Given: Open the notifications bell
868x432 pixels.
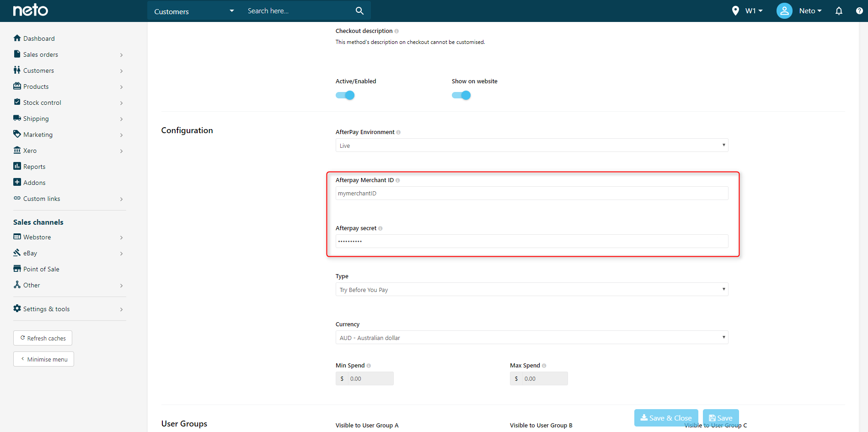Looking at the screenshot, I should click(x=839, y=11).
